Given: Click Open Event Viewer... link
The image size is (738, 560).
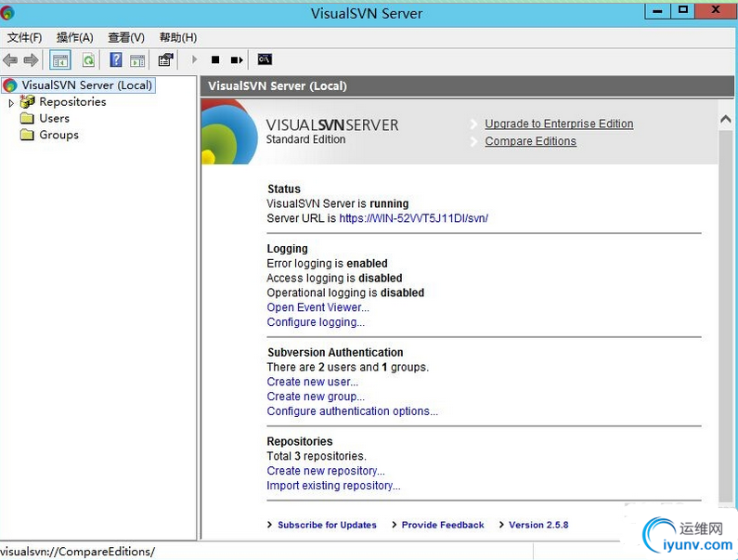Looking at the screenshot, I should (317, 307).
